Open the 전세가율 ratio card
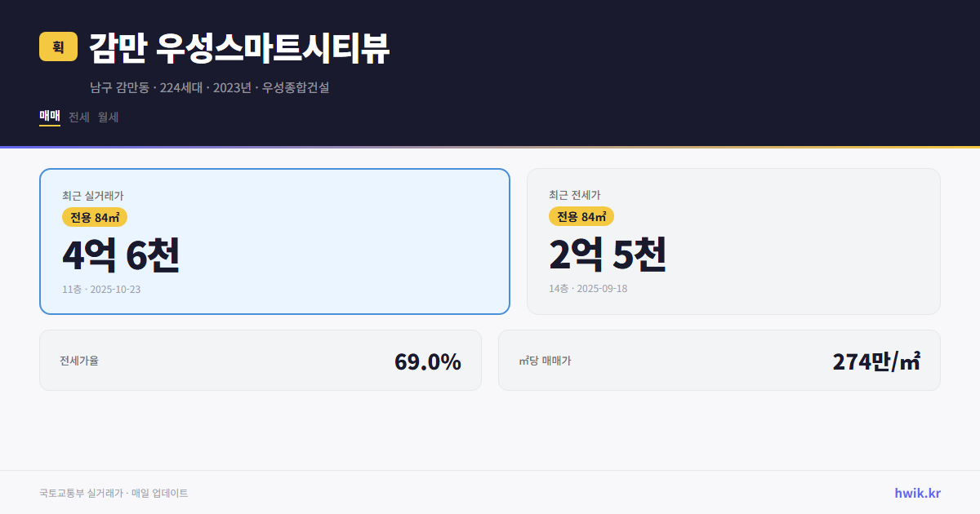This screenshot has height=514, width=980. [261, 360]
